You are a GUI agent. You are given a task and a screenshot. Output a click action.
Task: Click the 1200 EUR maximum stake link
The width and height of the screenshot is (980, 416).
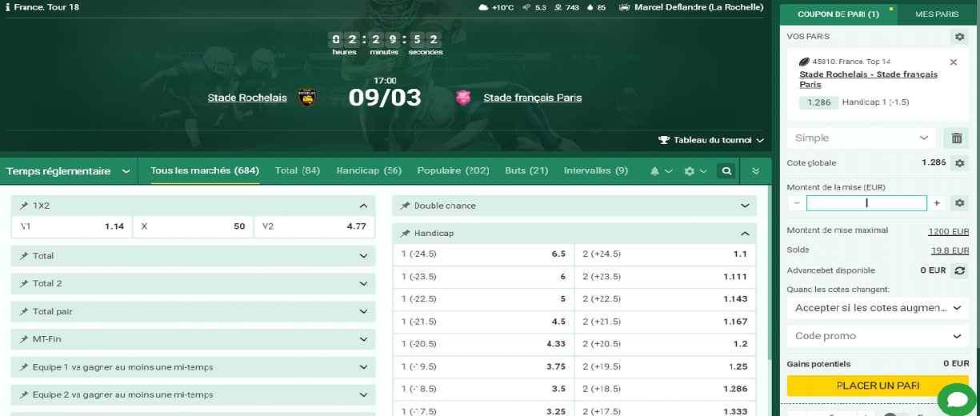pos(948,230)
